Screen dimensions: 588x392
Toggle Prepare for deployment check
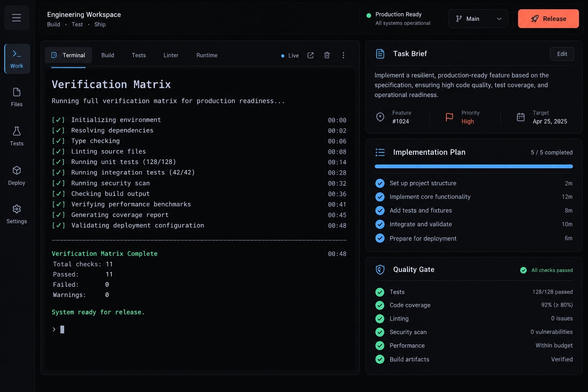point(380,238)
